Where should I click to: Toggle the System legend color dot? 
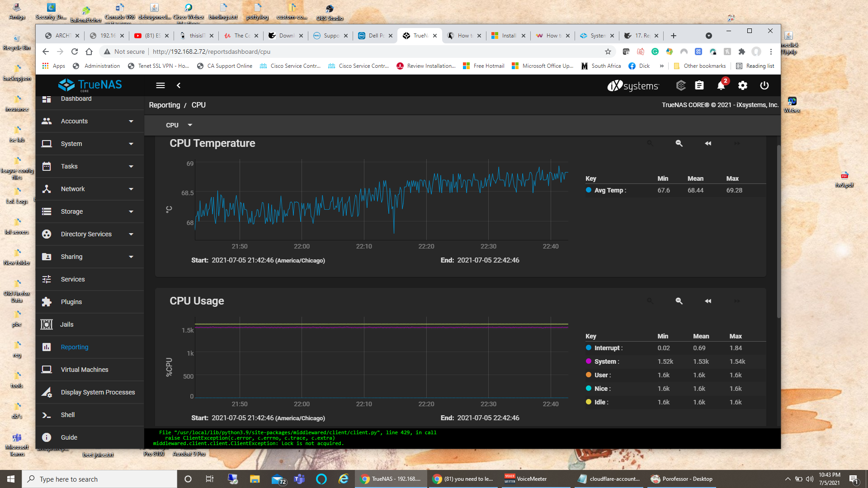(x=589, y=361)
